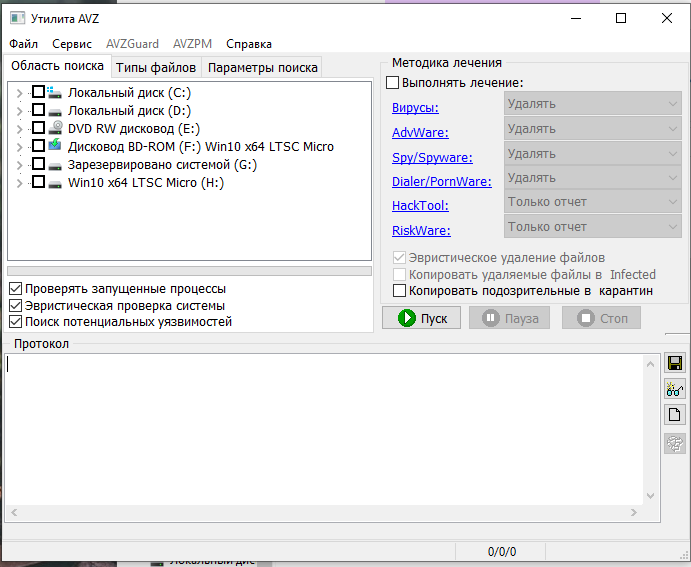The image size is (691, 567).
Task: Click the greyed-out icon below the blank page icon
Action: (675, 443)
